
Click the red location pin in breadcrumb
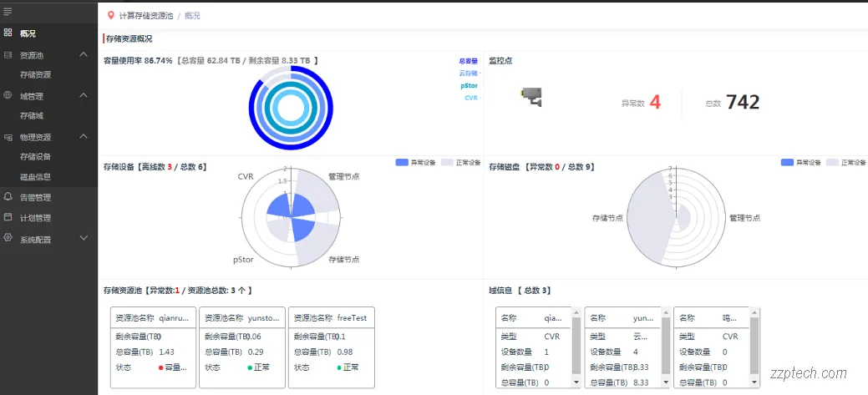pyautogui.click(x=111, y=16)
